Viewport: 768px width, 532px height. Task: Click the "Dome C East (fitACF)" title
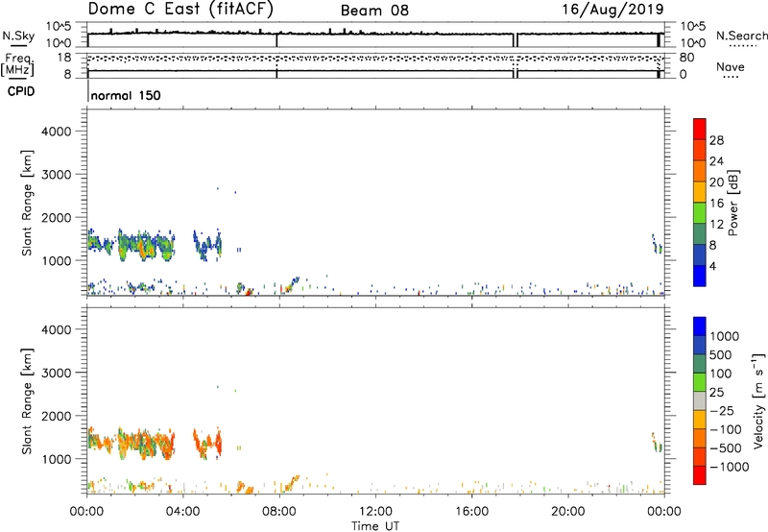[180, 9]
